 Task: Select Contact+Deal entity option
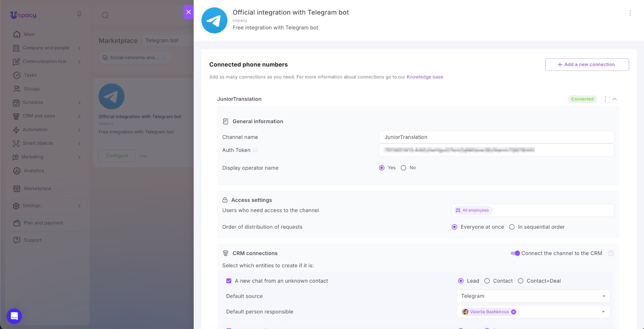coord(521,281)
